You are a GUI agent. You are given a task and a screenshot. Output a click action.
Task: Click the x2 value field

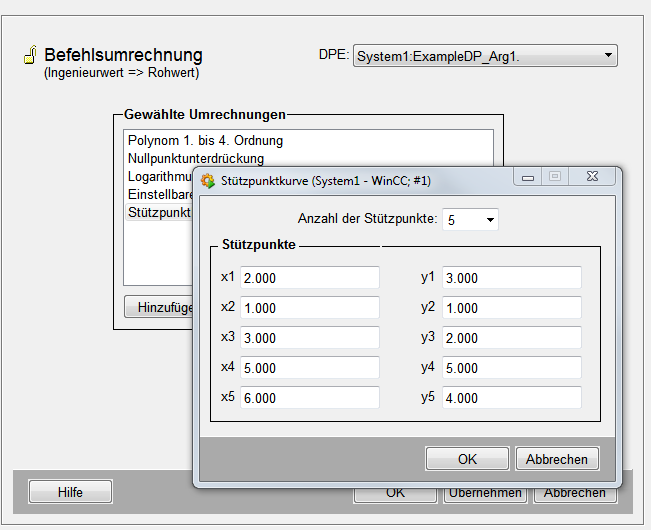coord(309,308)
